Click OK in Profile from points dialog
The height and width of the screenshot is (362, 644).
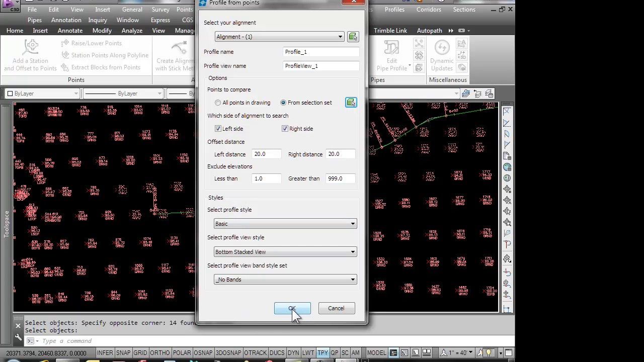pyautogui.click(x=292, y=308)
